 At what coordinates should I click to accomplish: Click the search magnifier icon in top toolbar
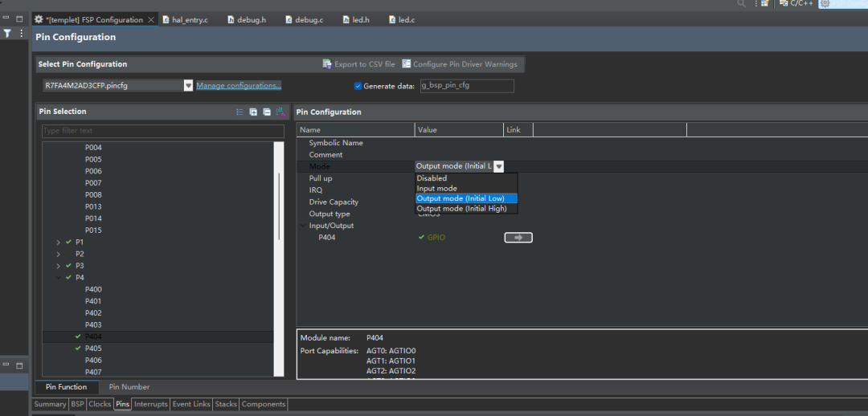point(742,4)
